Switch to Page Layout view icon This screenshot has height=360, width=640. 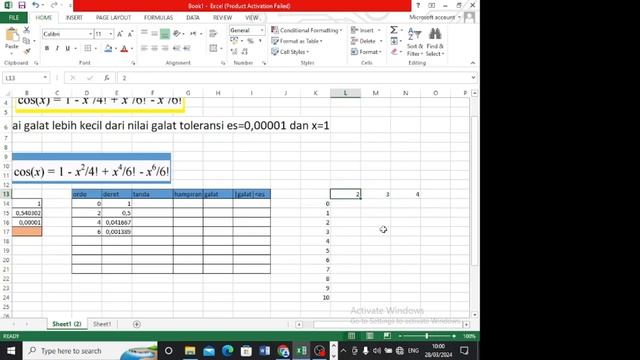(369, 336)
